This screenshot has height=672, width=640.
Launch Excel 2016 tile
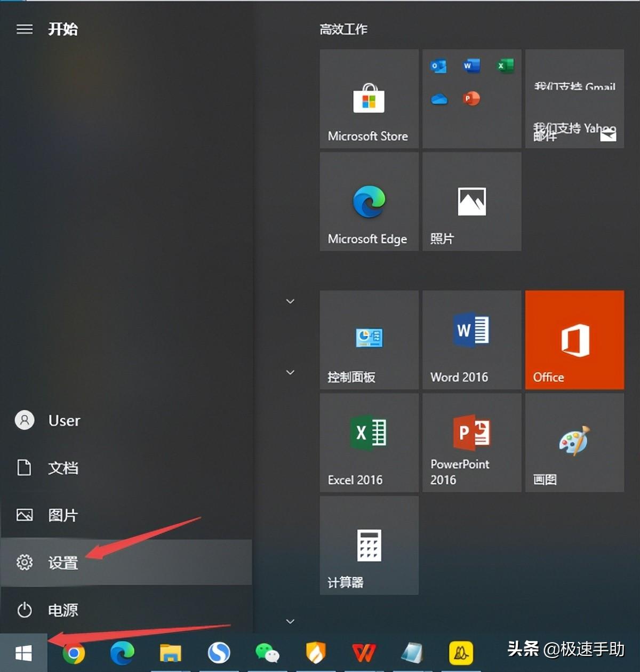[369, 443]
